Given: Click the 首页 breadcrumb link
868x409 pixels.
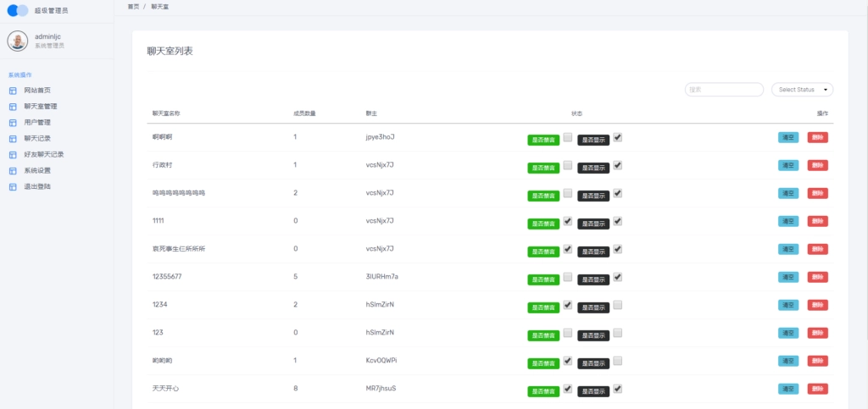Looking at the screenshot, I should pos(133,6).
